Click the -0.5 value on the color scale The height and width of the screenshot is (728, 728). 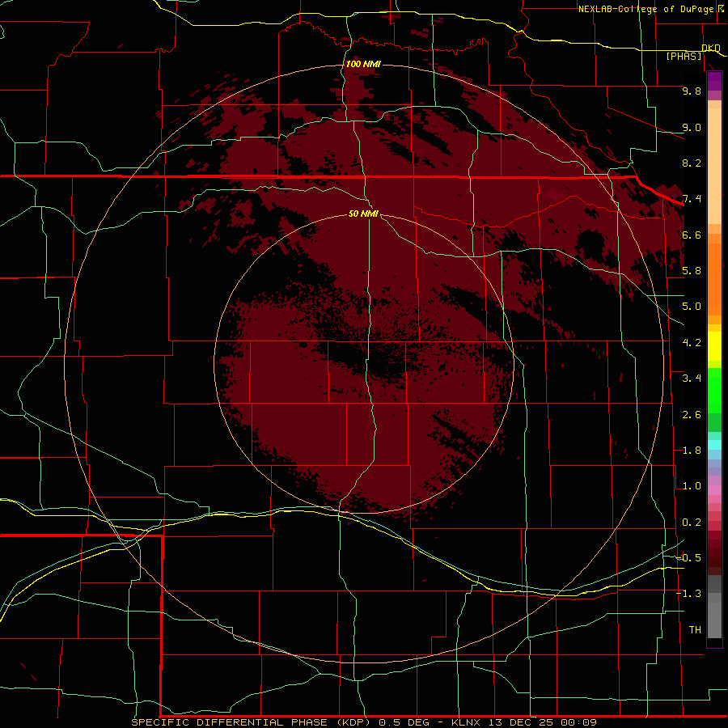tap(688, 558)
